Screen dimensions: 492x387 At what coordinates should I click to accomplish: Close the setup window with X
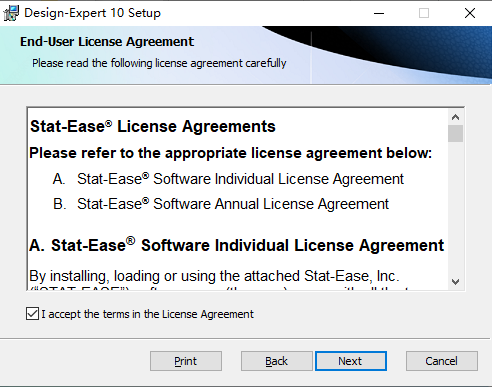click(x=470, y=13)
